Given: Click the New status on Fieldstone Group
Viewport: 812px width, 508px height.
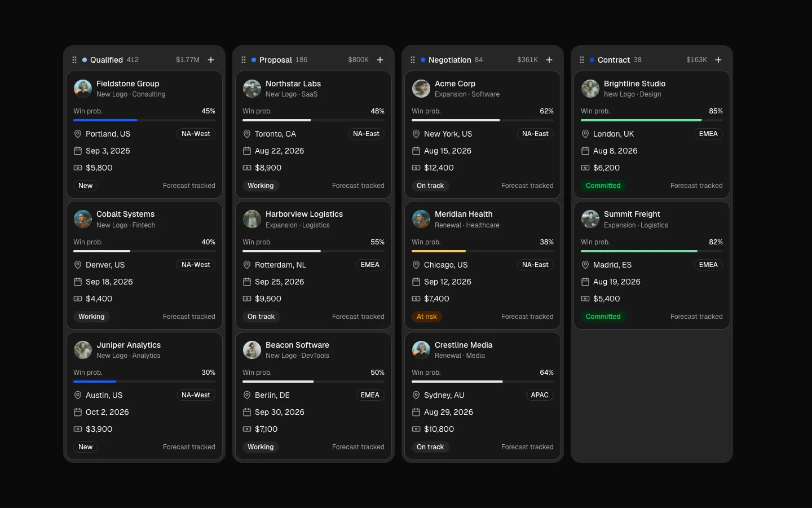Looking at the screenshot, I should (86, 186).
